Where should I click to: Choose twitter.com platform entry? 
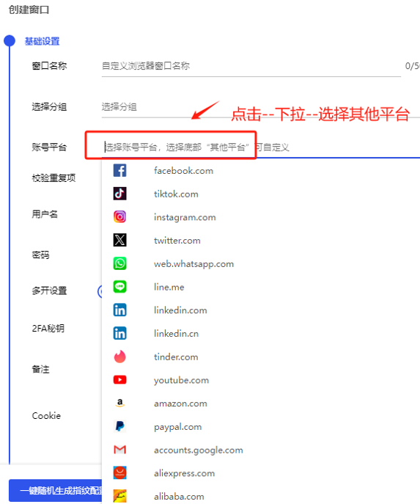coord(177,241)
